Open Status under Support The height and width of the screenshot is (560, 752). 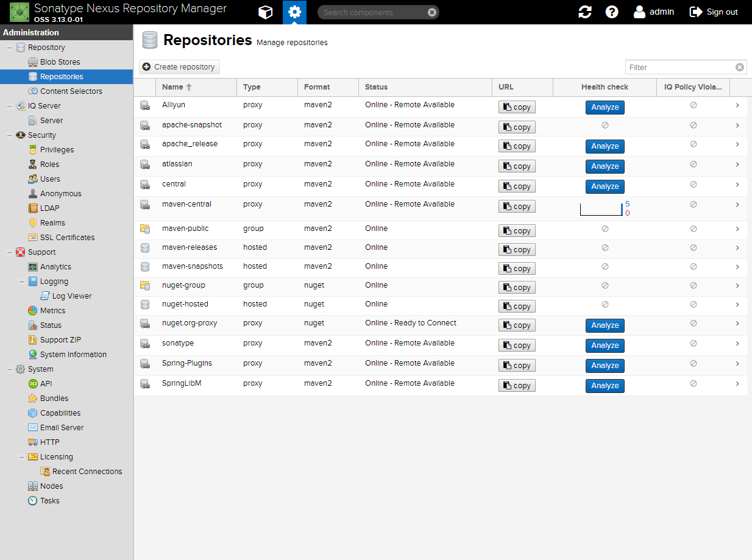[x=51, y=325]
